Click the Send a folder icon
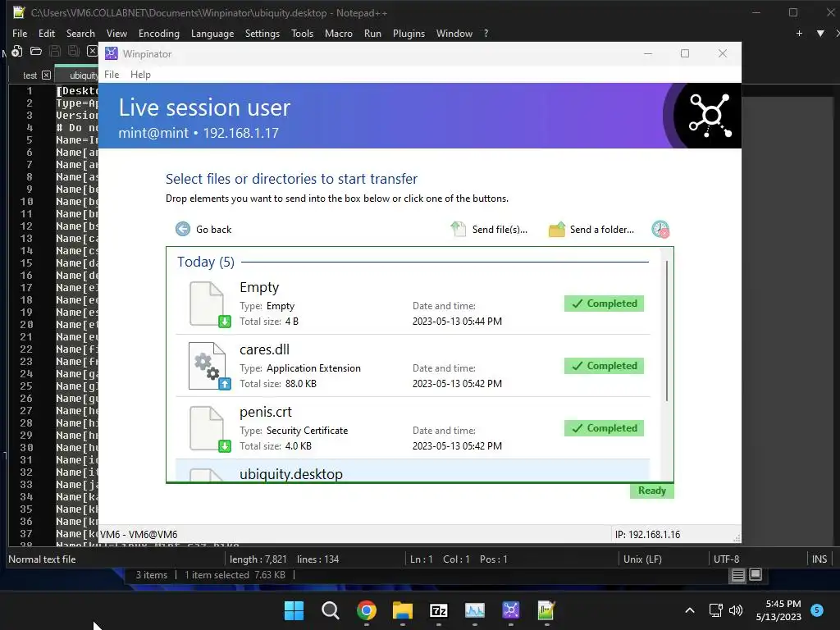This screenshot has width=840, height=630. click(557, 230)
